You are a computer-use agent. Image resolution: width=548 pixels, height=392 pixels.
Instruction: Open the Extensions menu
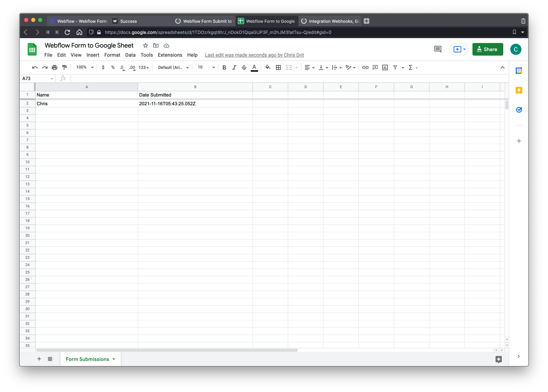pyautogui.click(x=170, y=55)
